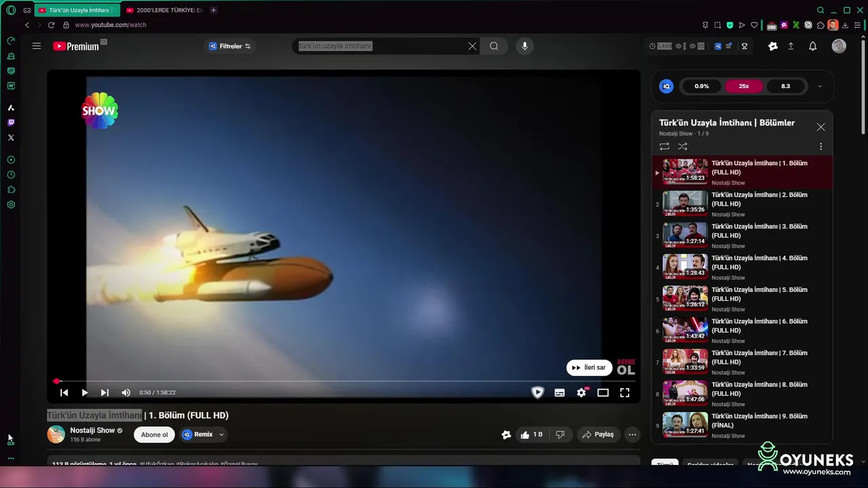Mute the video volume
The image size is (868, 488).
coord(125,392)
